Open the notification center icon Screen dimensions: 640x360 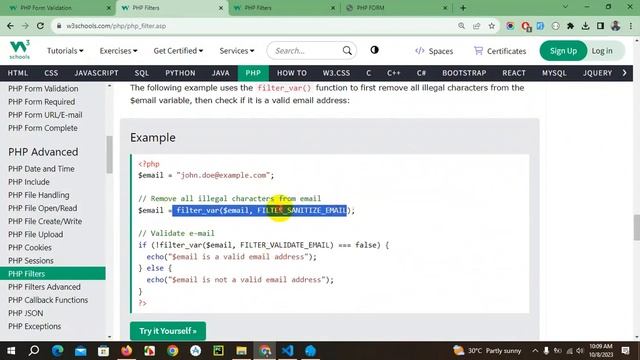pos(625,351)
